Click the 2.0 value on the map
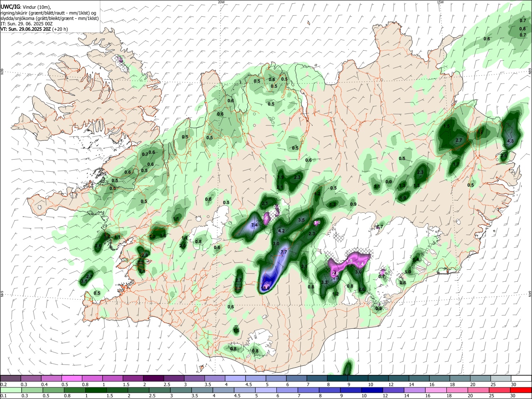 pos(182,246)
